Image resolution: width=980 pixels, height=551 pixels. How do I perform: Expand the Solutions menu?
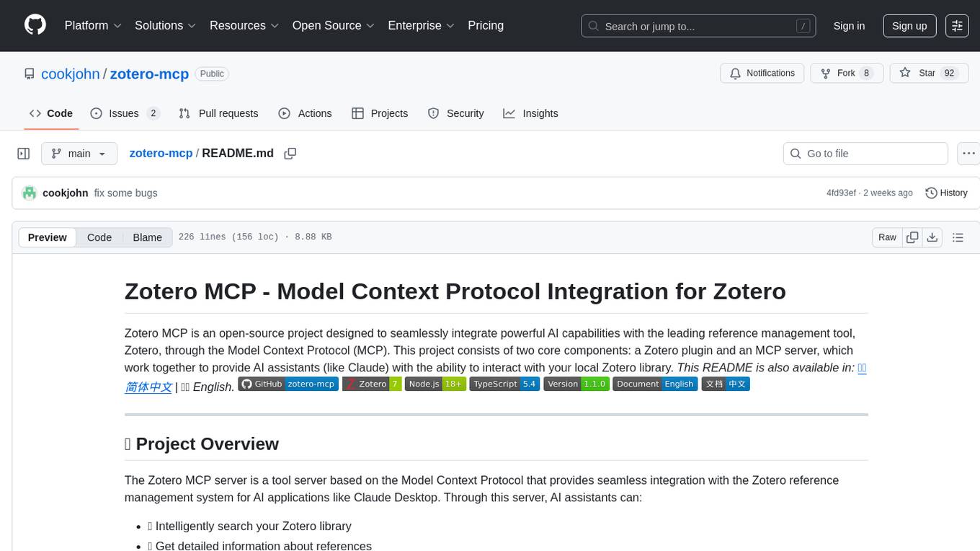166,25
